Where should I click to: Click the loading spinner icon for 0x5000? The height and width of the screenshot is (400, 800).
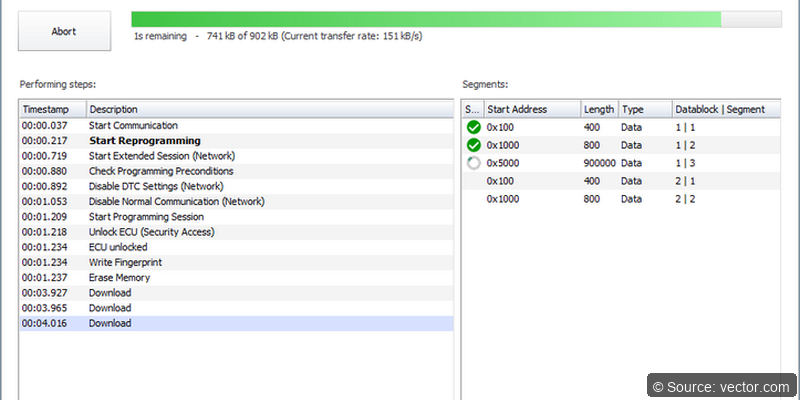(473, 163)
